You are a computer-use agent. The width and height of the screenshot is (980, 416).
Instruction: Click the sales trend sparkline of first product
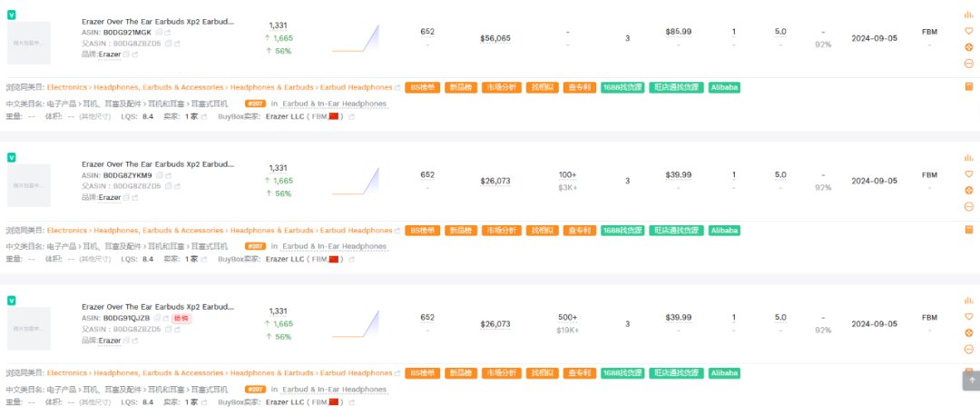[356, 38]
